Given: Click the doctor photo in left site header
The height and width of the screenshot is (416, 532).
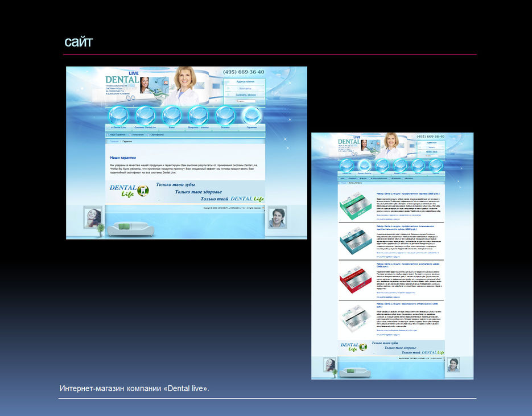Looking at the screenshot, I should coord(183,87).
